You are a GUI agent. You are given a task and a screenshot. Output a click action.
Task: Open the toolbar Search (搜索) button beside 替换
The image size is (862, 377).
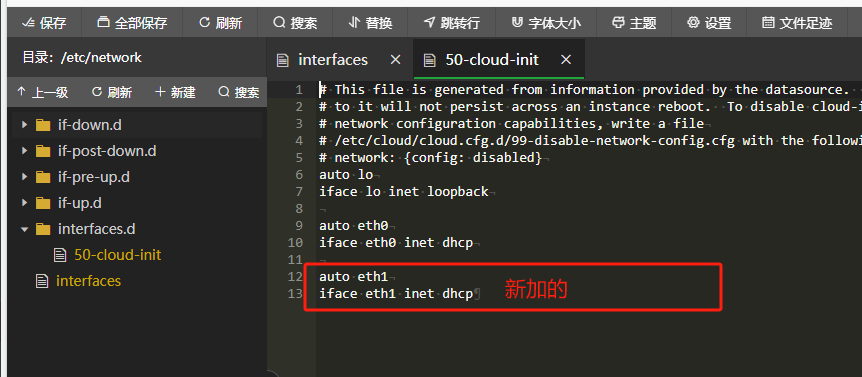pos(295,23)
